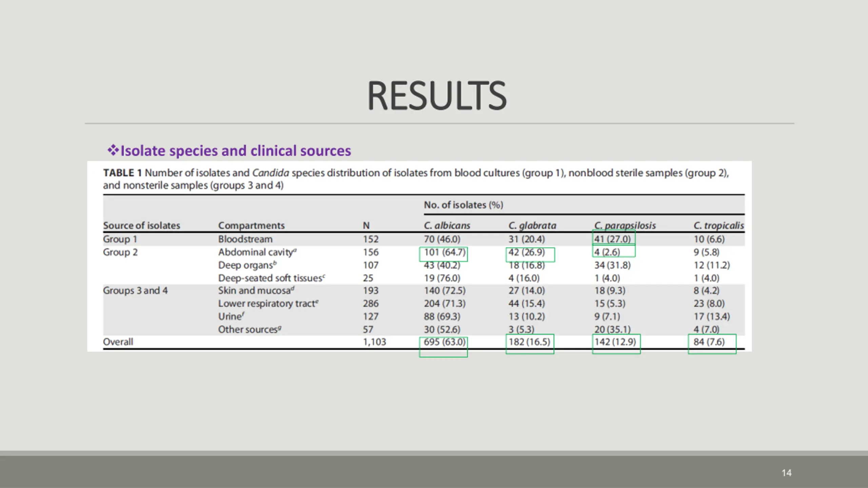Click the TABLE 1 caption label
868x488 pixels.
coord(122,173)
